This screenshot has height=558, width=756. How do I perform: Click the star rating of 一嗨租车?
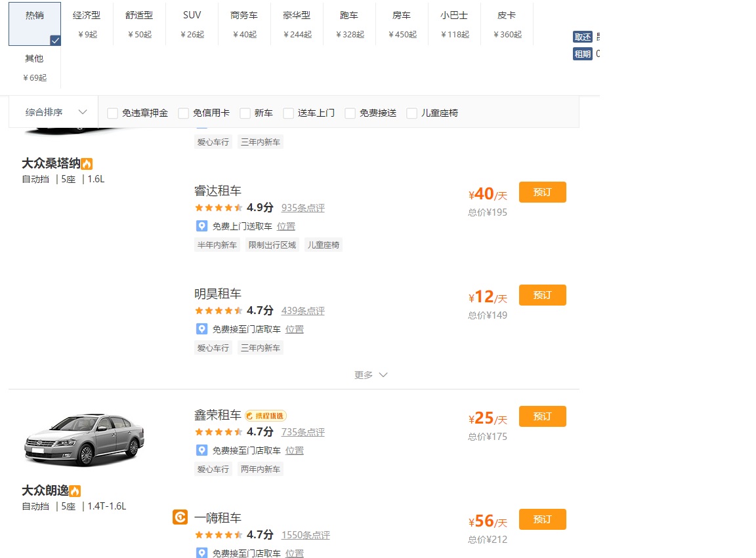click(x=217, y=535)
